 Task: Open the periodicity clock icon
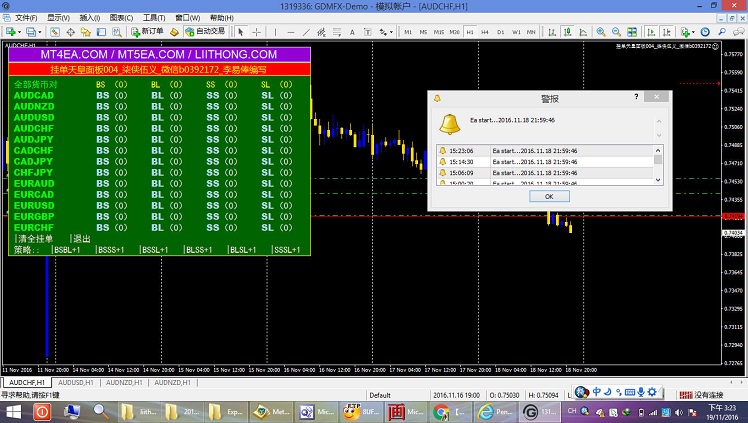[x=705, y=31]
